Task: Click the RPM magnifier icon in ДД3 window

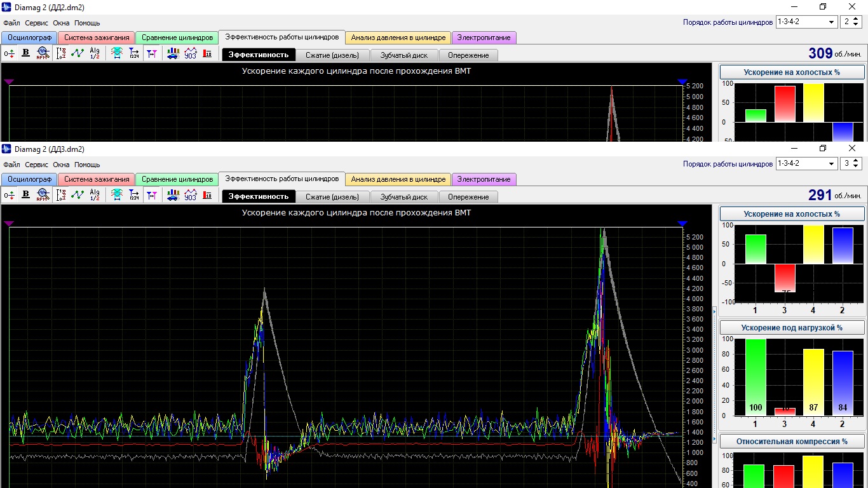Action: click(x=43, y=196)
